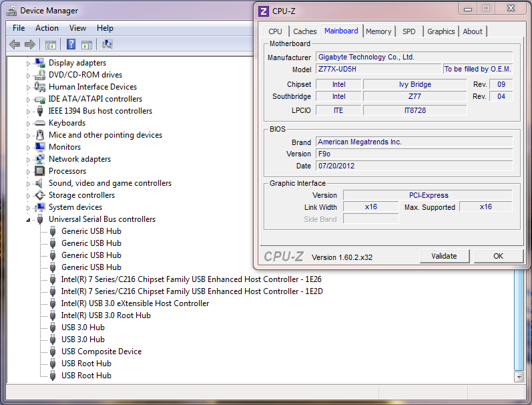Click the Show/Hide Console Tree icon
This screenshot has height=405, width=532.
point(50,45)
